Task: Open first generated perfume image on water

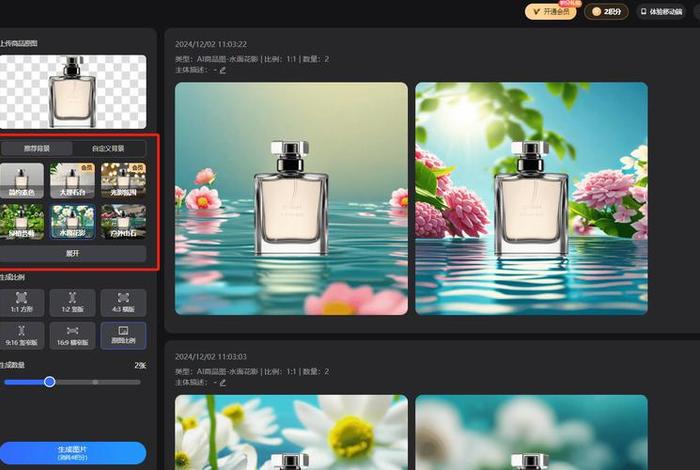Action: tap(291, 198)
